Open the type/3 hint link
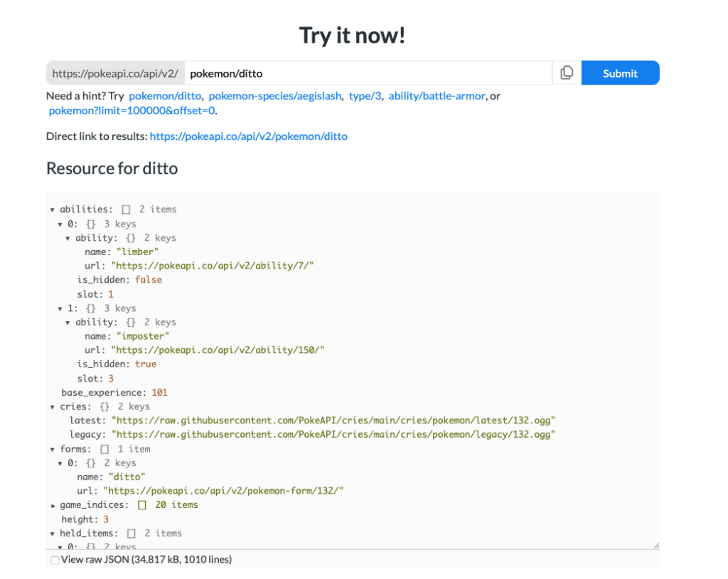This screenshot has width=728, height=579. [x=365, y=96]
